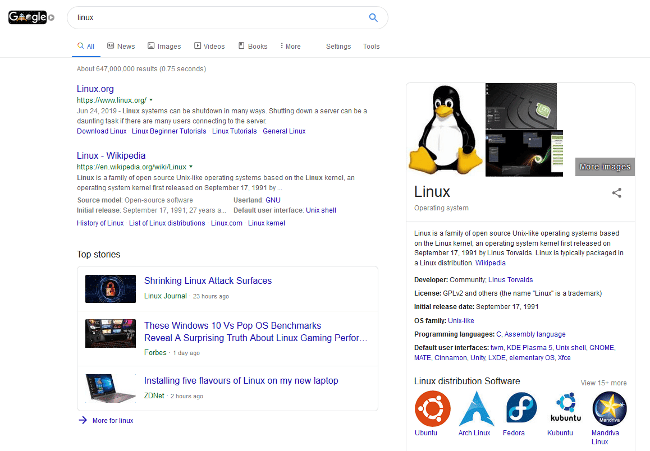Open the Videos search tab
The height and width of the screenshot is (451, 650).
click(x=209, y=46)
